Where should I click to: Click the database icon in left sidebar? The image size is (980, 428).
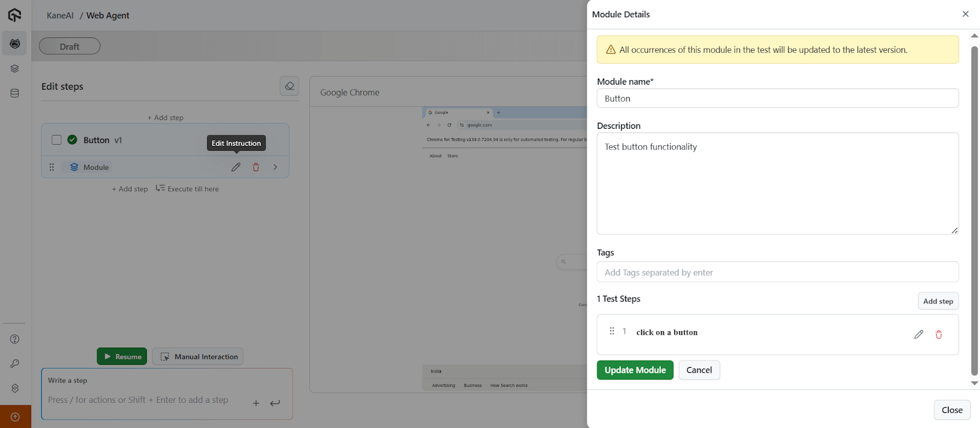click(15, 93)
